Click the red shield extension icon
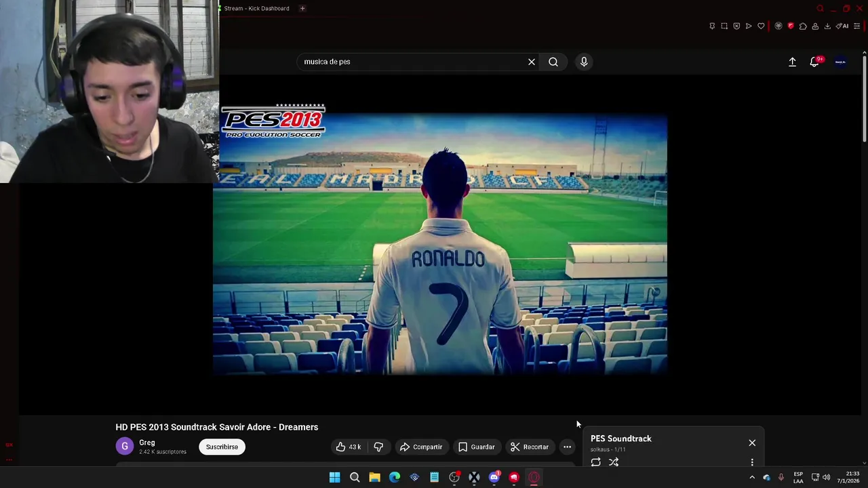The height and width of the screenshot is (488, 868). [791, 26]
